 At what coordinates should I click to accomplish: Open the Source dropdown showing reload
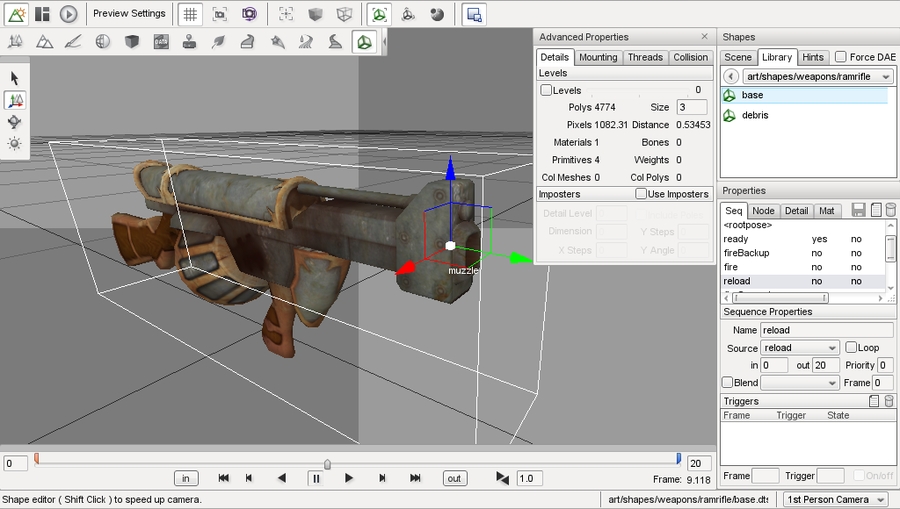click(x=799, y=348)
